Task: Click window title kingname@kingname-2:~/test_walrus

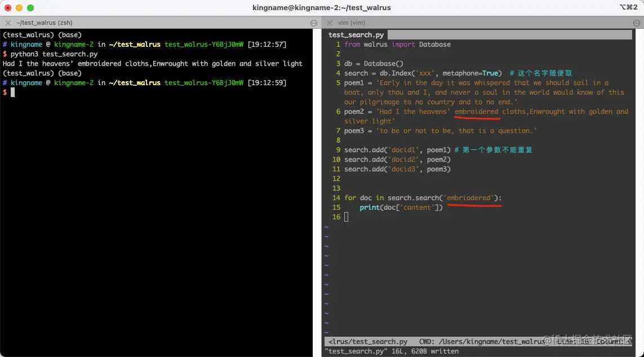Action: tap(322, 8)
